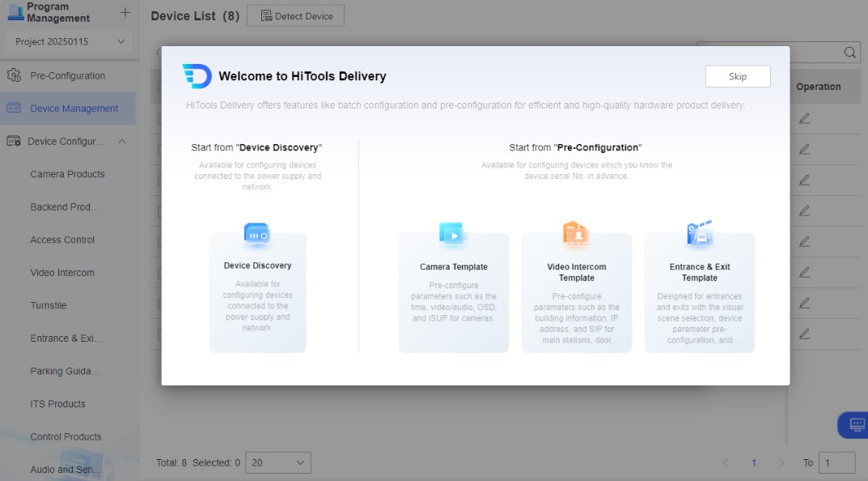Choose the Camera Template card icon

coord(453,235)
